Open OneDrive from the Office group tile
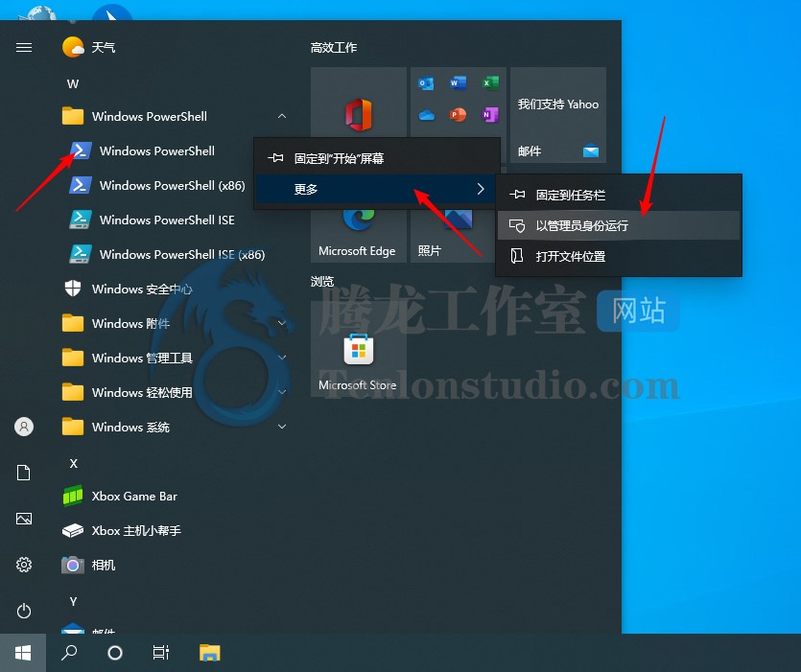The width and height of the screenshot is (801, 672). (x=426, y=115)
